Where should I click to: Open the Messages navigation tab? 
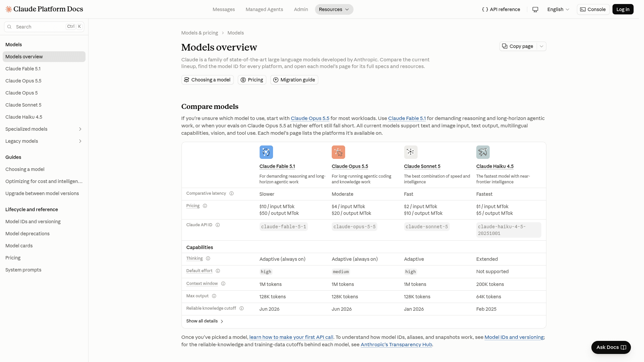click(x=224, y=9)
